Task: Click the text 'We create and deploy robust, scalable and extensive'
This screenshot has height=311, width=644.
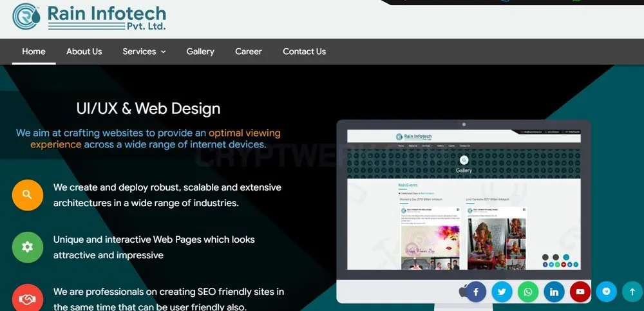Action: point(167,187)
